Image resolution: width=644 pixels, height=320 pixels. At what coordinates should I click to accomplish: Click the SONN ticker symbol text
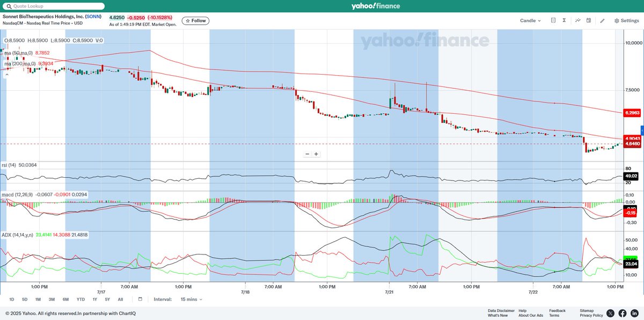93,17
